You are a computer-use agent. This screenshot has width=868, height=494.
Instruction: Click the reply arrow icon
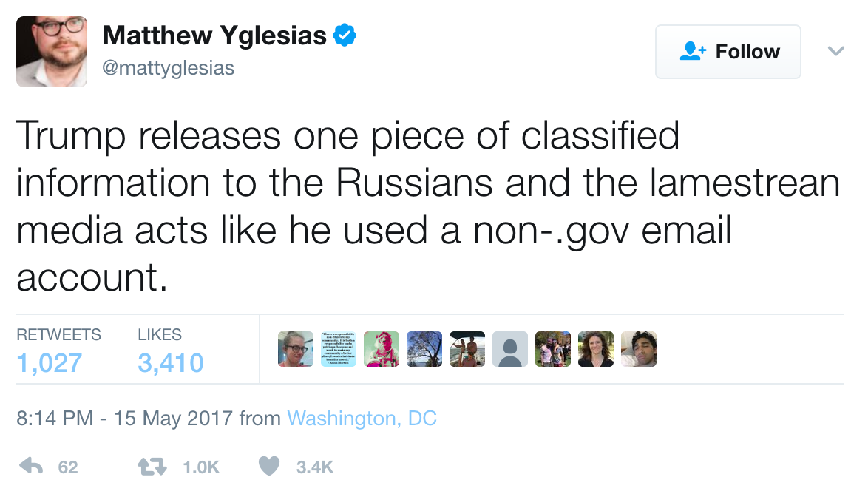click(x=30, y=466)
